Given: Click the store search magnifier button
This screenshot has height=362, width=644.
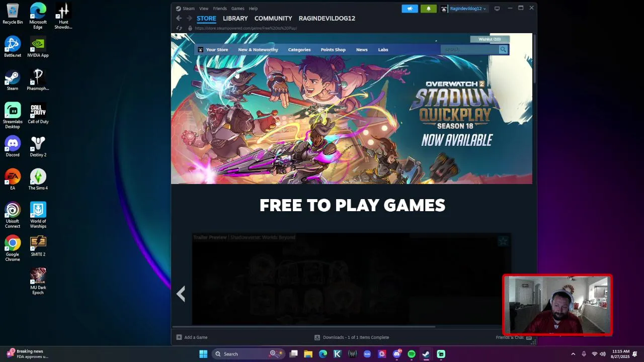Looking at the screenshot, I should pyautogui.click(x=503, y=49).
